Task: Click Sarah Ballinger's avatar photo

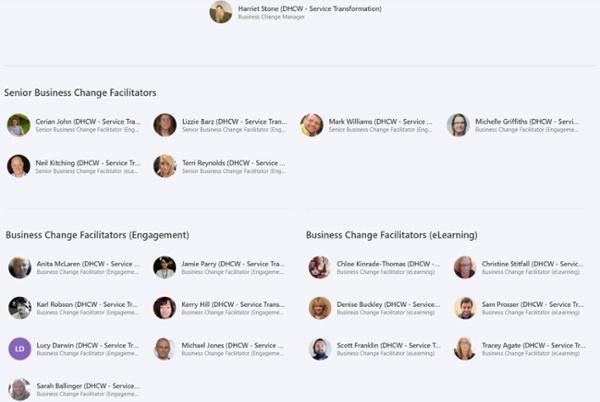Action: [20, 389]
